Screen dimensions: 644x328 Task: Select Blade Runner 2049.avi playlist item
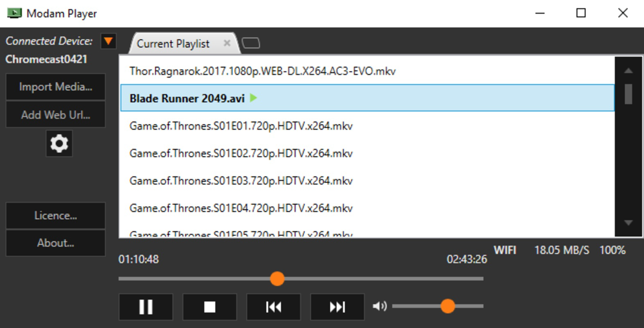pos(367,98)
